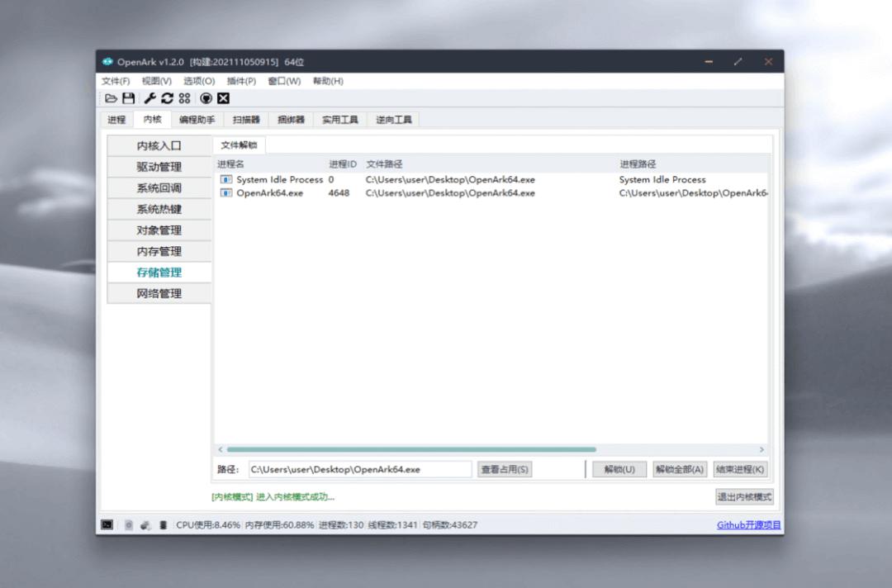Viewport: 892px width, 588px height.
Task: Click the 解锁(U) button
Action: point(619,469)
